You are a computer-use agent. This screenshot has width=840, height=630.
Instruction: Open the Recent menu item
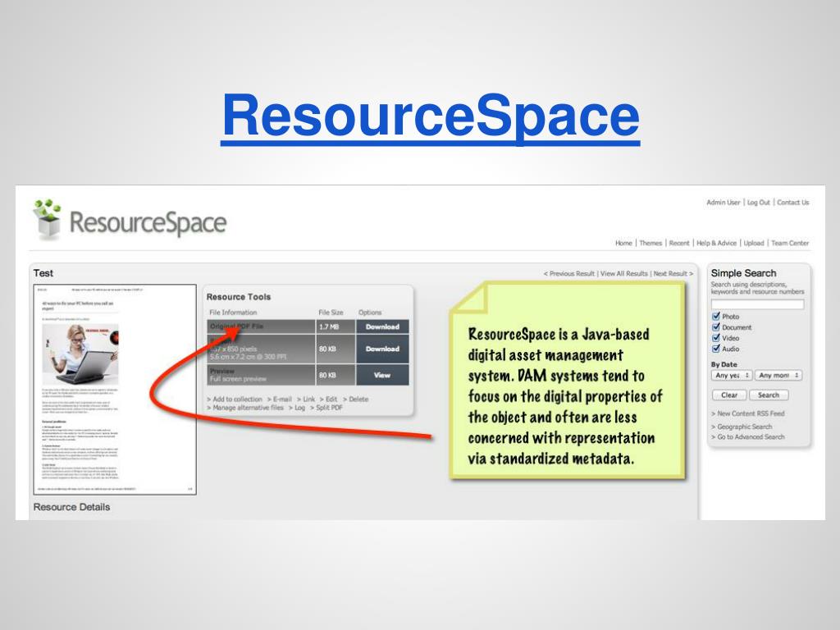(679, 243)
